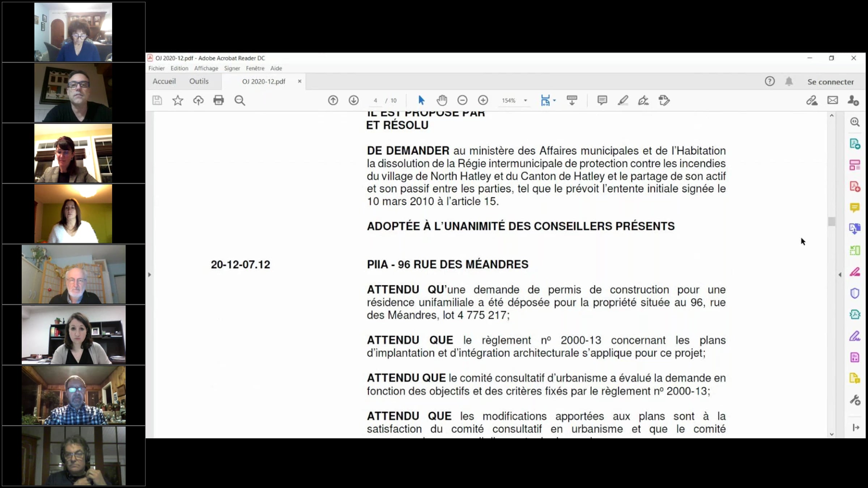Open Export PDF tool in right pane
This screenshot has height=488, width=868.
click(x=855, y=144)
